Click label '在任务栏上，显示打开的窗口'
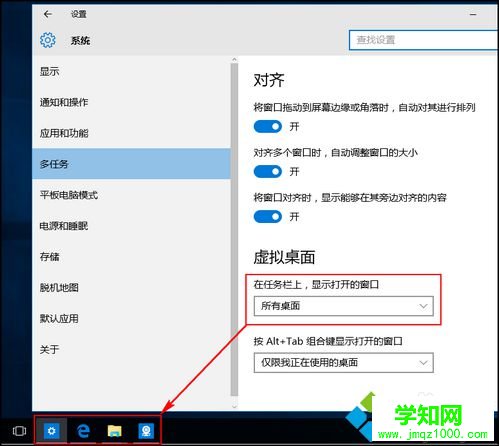Screen dimensions: 499x446 pos(316,285)
